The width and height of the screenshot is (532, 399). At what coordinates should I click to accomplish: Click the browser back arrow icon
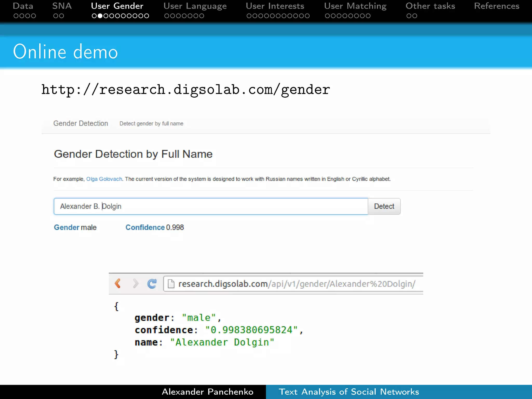[x=118, y=283]
